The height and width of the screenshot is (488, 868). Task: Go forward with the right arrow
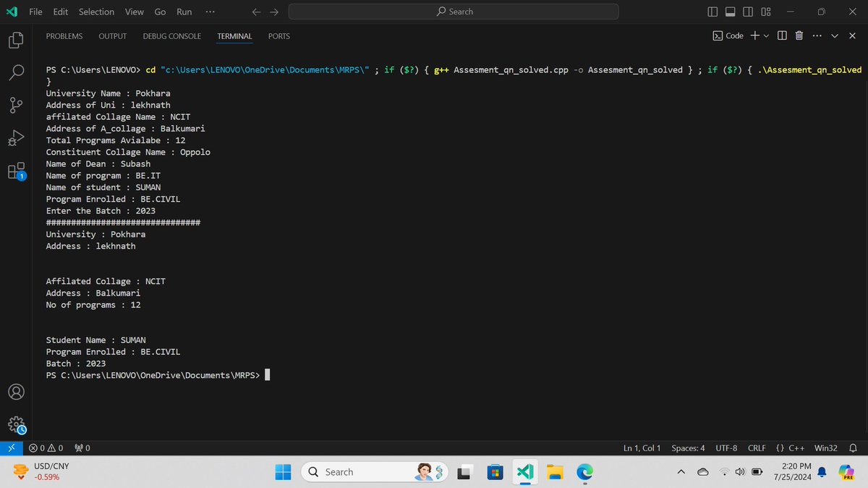(x=274, y=12)
